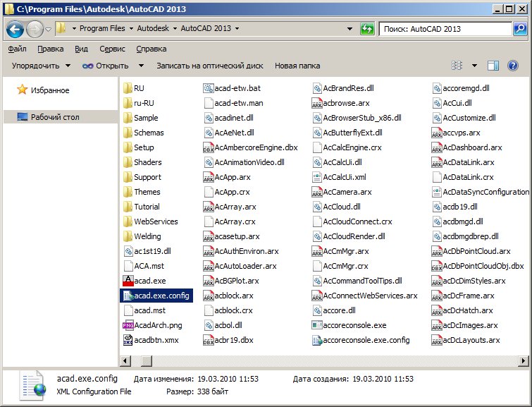The image size is (532, 407).
Task: Click the acad.exe.config preview icon in details pane
Action: [x=33, y=385]
